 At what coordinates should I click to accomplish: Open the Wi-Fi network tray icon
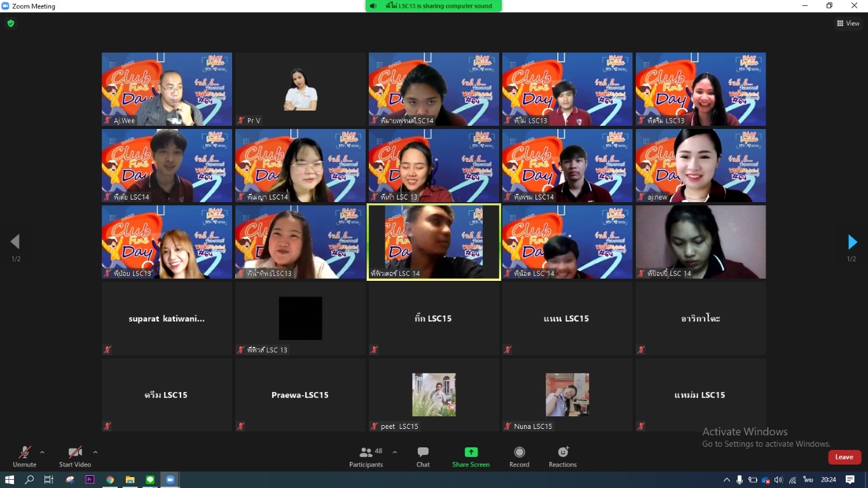point(792,480)
